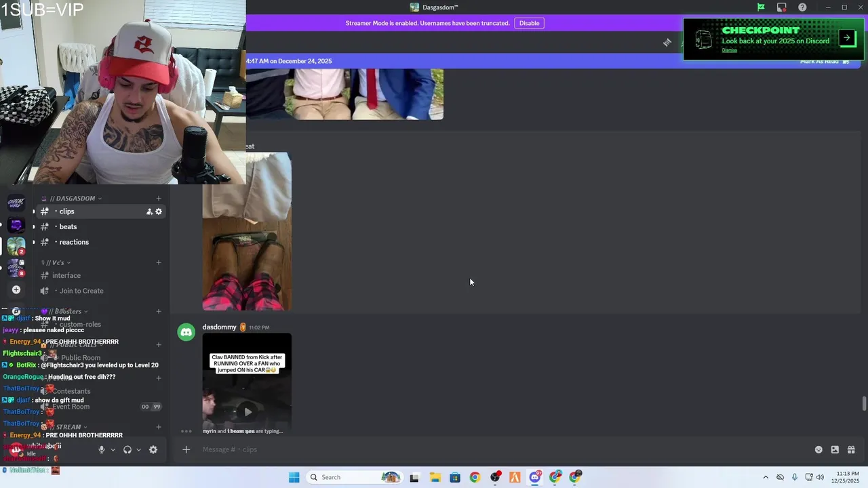Open the reactions channel
Viewport: 868px width, 488px height.
102,242
